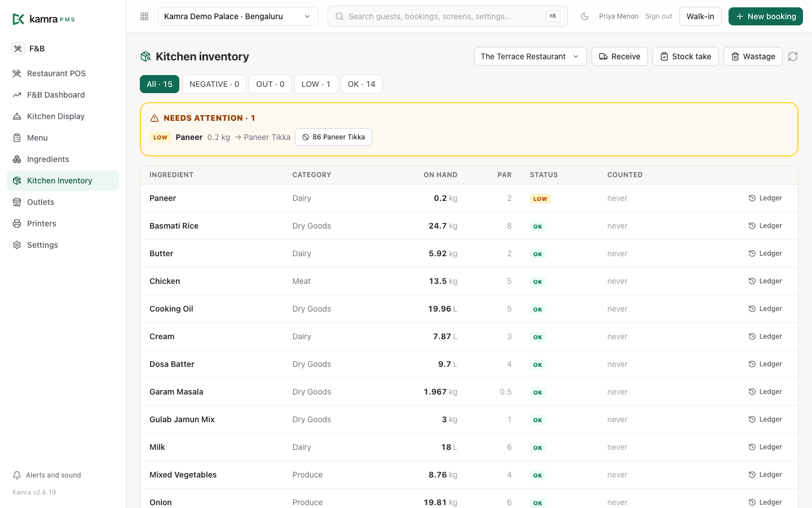Click Gulab Jamun Mix ingredient name
The width and height of the screenshot is (812, 508).
182,419
